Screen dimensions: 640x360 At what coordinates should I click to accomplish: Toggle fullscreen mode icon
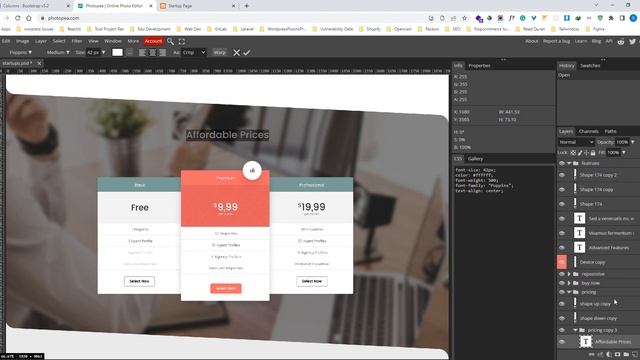182,41
